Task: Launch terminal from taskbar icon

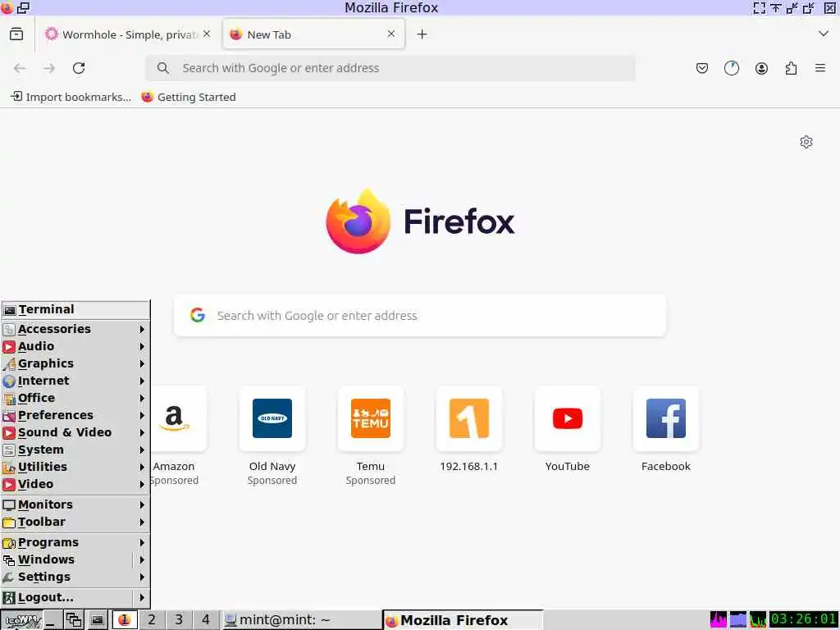Action: [x=97, y=620]
